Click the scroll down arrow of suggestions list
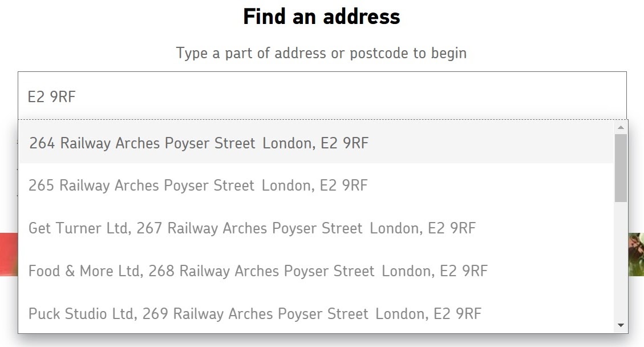 [621, 325]
